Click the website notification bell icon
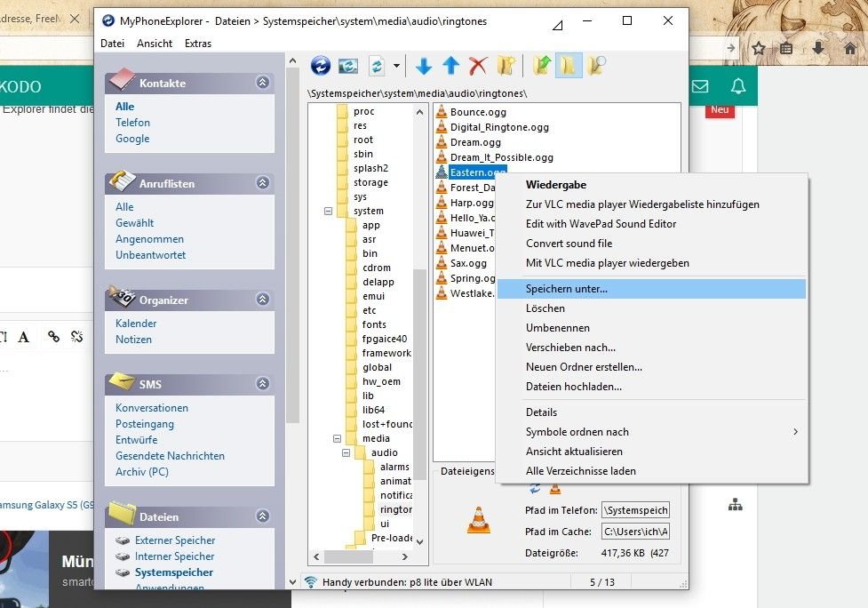 (x=738, y=86)
